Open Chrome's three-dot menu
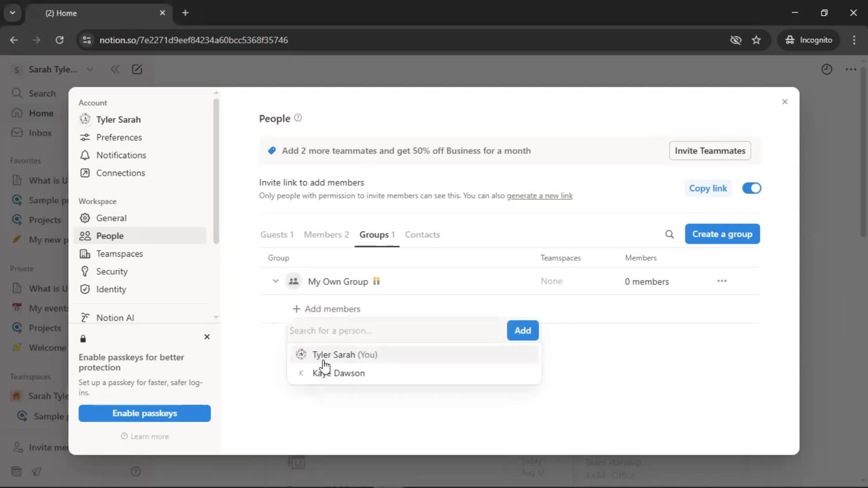The image size is (868, 488). tap(854, 40)
